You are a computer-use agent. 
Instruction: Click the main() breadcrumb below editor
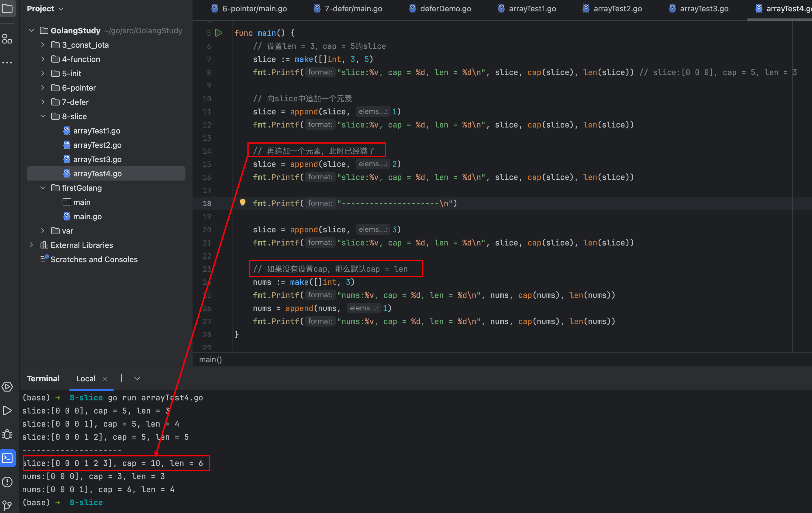click(x=210, y=360)
